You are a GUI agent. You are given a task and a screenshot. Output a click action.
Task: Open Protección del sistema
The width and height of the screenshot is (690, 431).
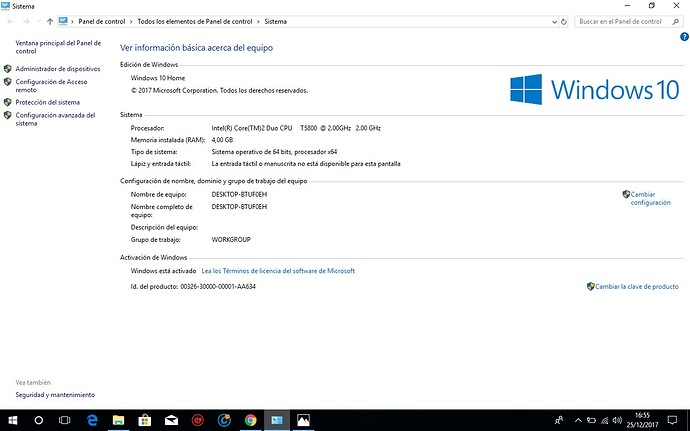48,102
